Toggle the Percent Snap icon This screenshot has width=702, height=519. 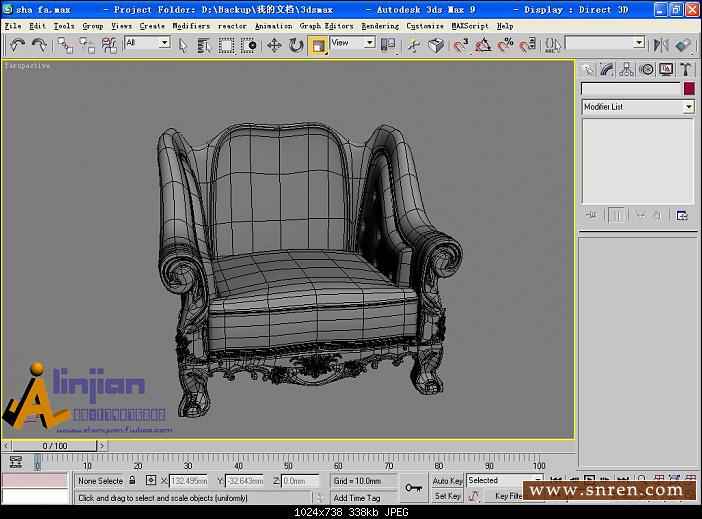(505, 45)
